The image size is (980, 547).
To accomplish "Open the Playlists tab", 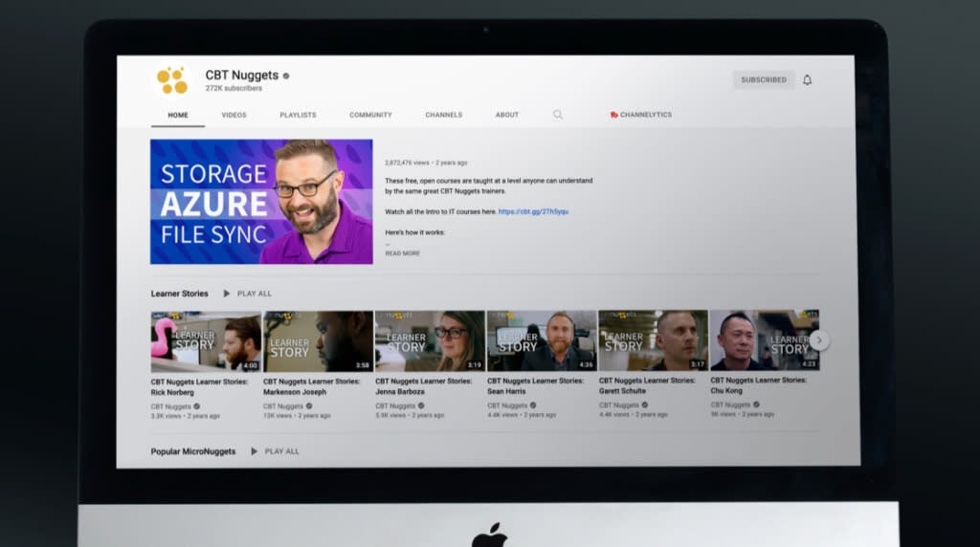I will [299, 115].
